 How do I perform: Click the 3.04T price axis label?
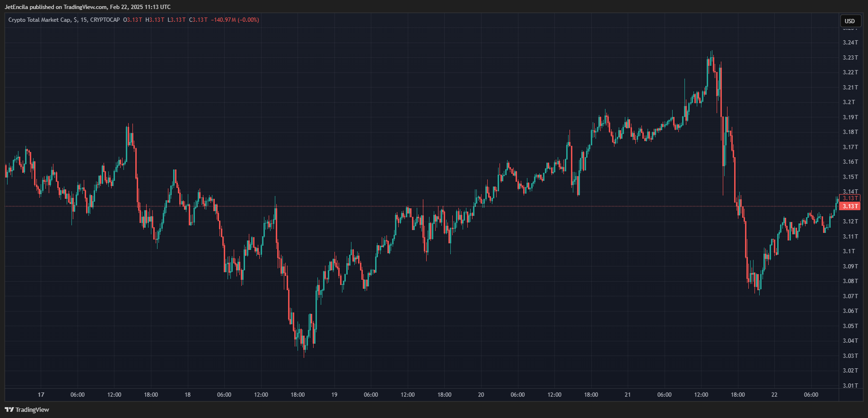coord(850,341)
